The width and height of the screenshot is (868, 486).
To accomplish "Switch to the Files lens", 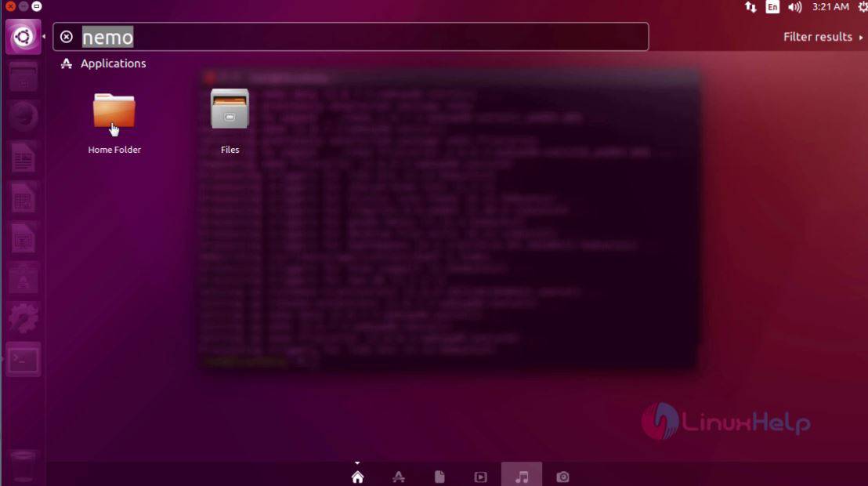I will click(439, 477).
